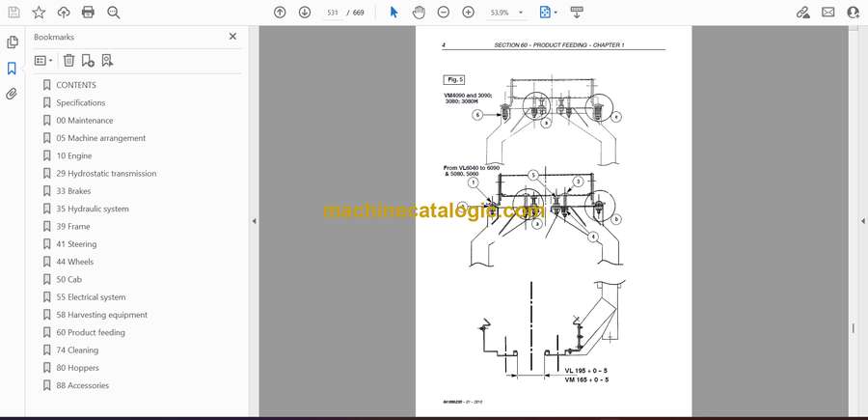Screen dimensions: 868x420
Task: Jump to 58 Harvesting equipment bookmark
Action: tap(102, 315)
